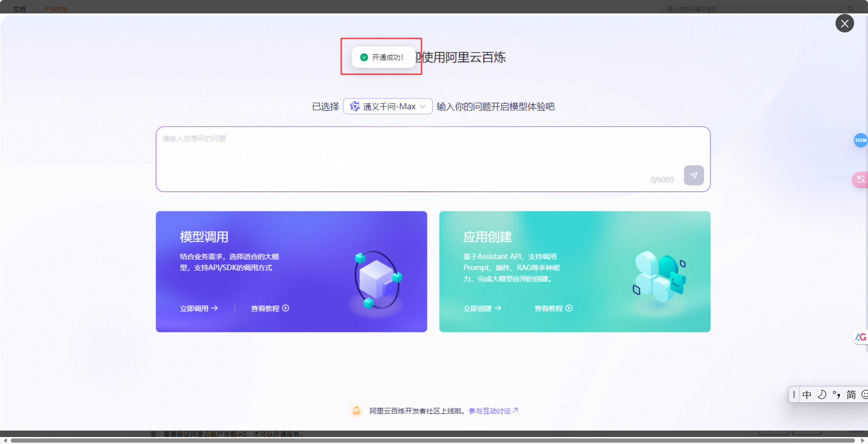The height and width of the screenshot is (444, 868).
Task: Open the translation (中/A) floating tool
Action: (860, 180)
